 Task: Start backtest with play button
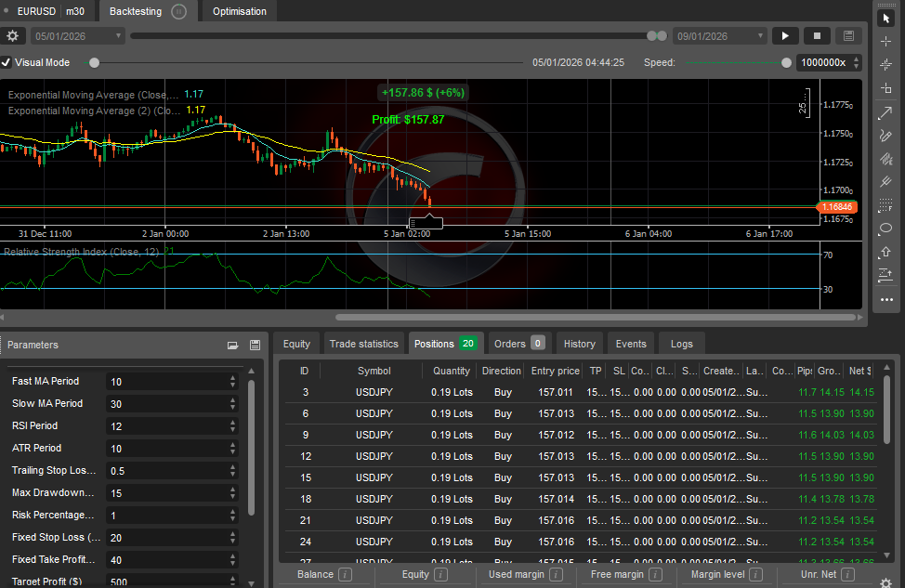(x=785, y=35)
